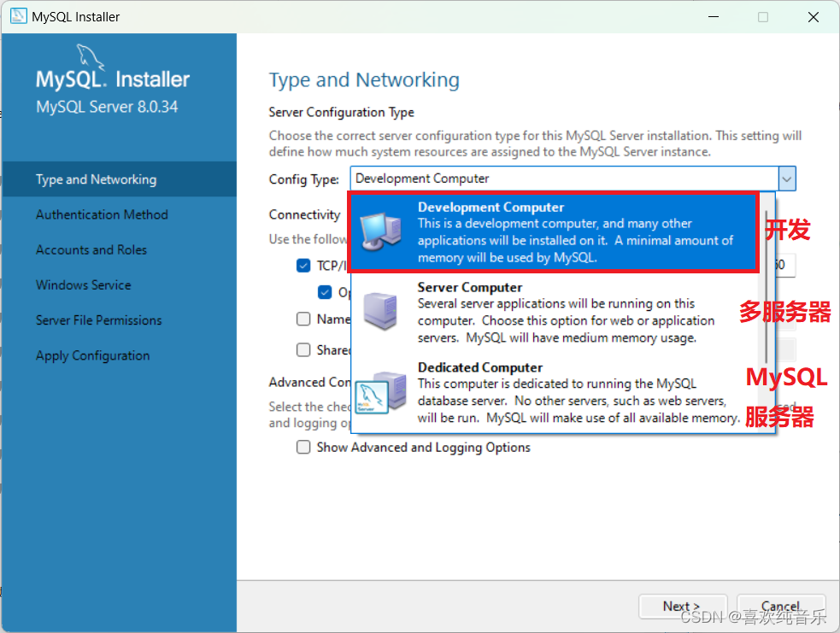The image size is (840, 633).
Task: Click the MySQL Server 8.0.34 label
Action: click(x=107, y=107)
